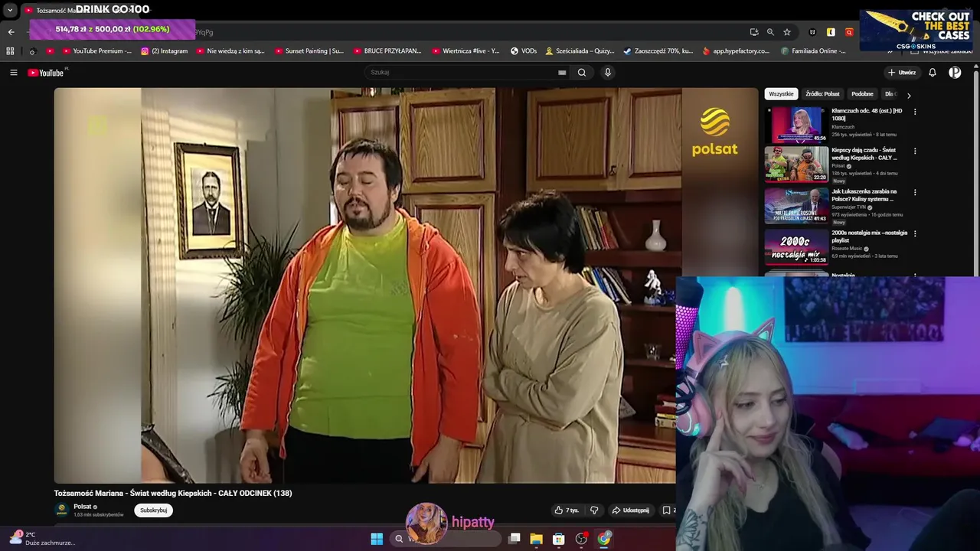980x551 pixels.
Task: Open options menu for Klamczuch odc. 48 video
Action: click(915, 112)
